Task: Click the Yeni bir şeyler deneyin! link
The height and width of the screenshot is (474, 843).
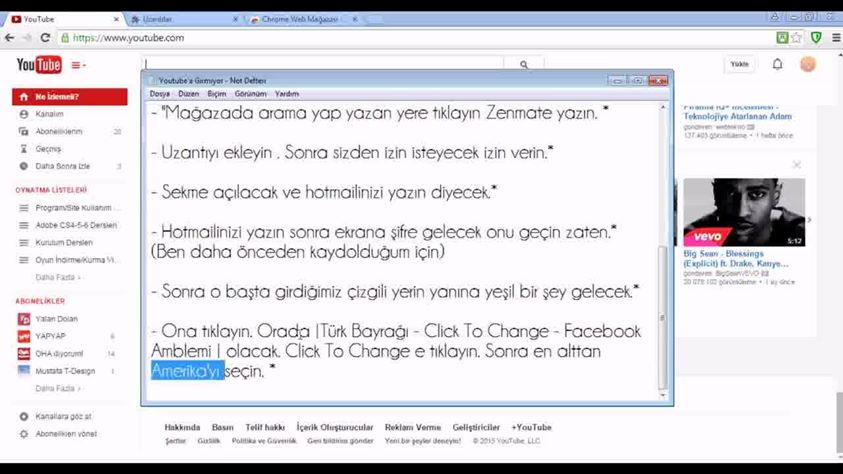Action: tap(423, 441)
